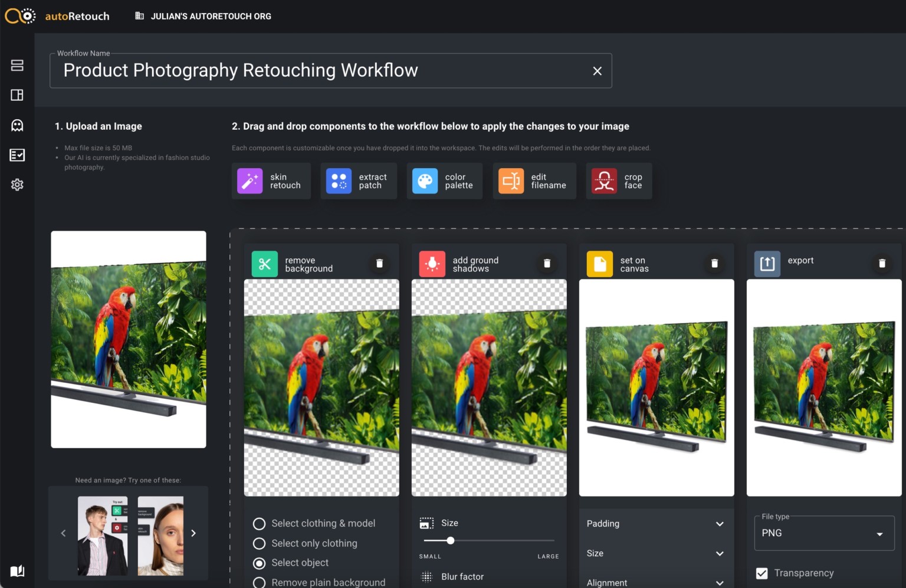Screen dimensions: 906x588
Task: Show previous sample images
Action: pyautogui.click(x=64, y=533)
